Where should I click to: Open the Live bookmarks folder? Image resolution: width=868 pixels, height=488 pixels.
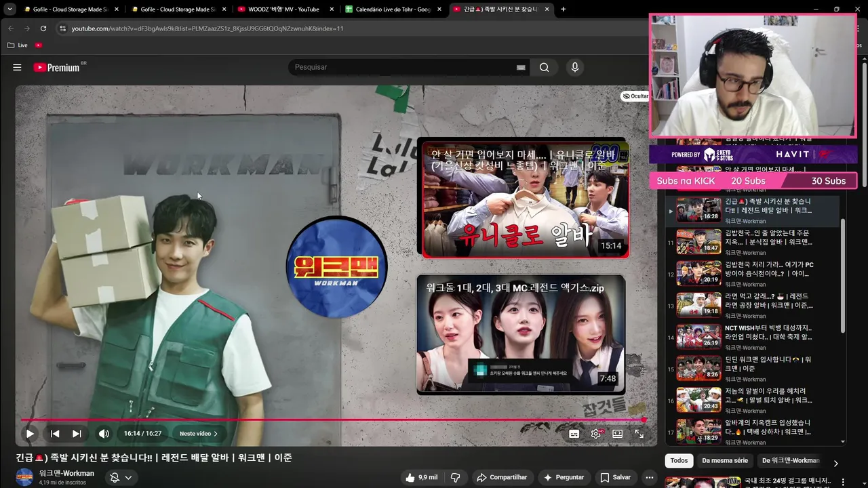[x=18, y=45]
